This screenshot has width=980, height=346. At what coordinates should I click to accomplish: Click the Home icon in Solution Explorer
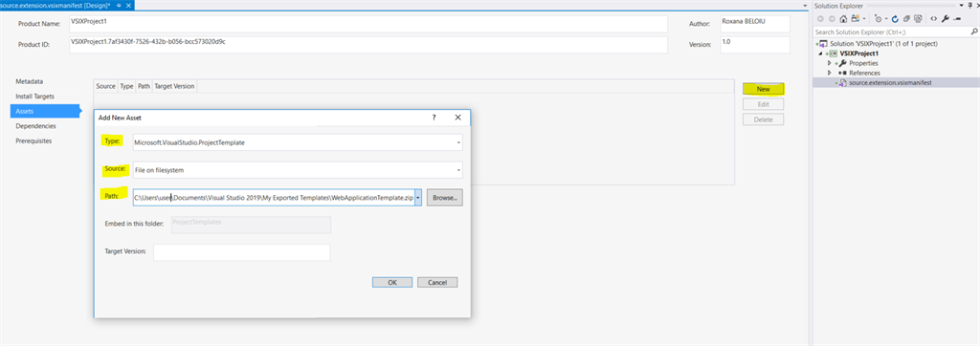point(843,19)
